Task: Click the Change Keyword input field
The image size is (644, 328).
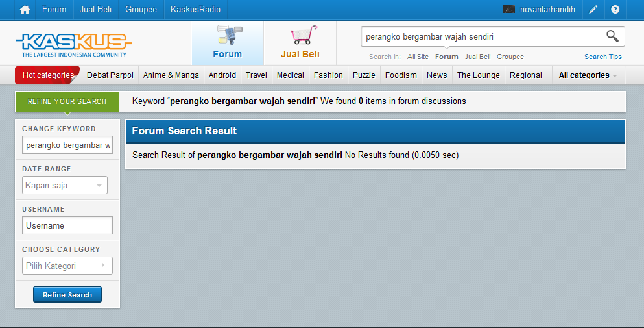Action: coord(67,145)
